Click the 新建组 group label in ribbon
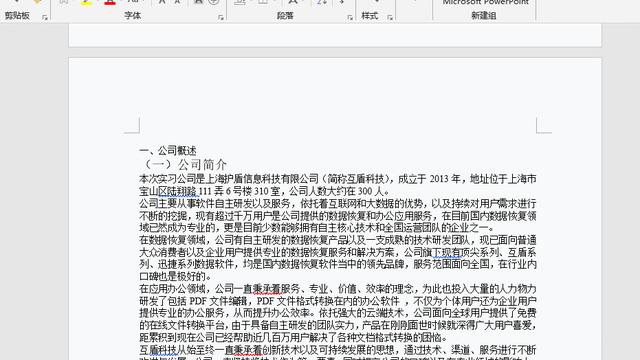 coord(484,16)
